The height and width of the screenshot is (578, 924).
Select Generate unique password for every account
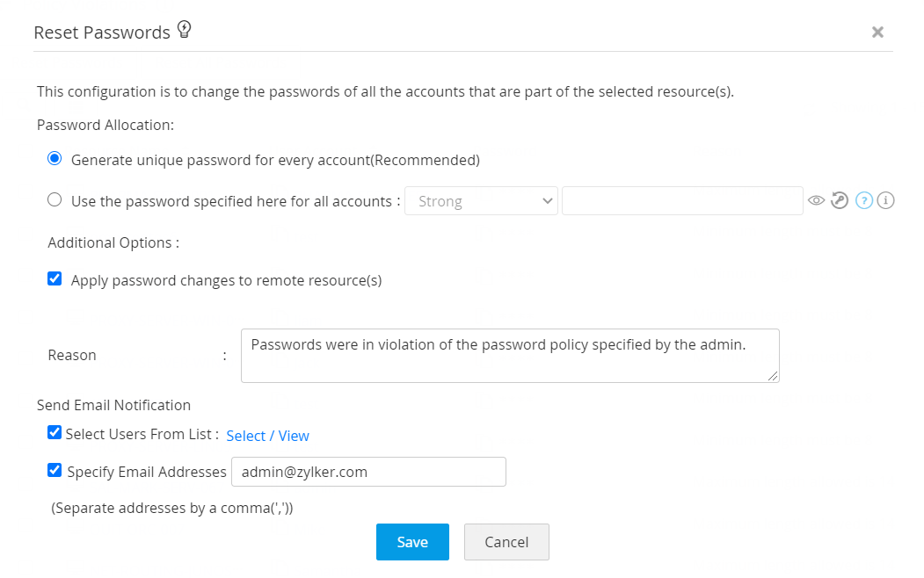point(55,159)
